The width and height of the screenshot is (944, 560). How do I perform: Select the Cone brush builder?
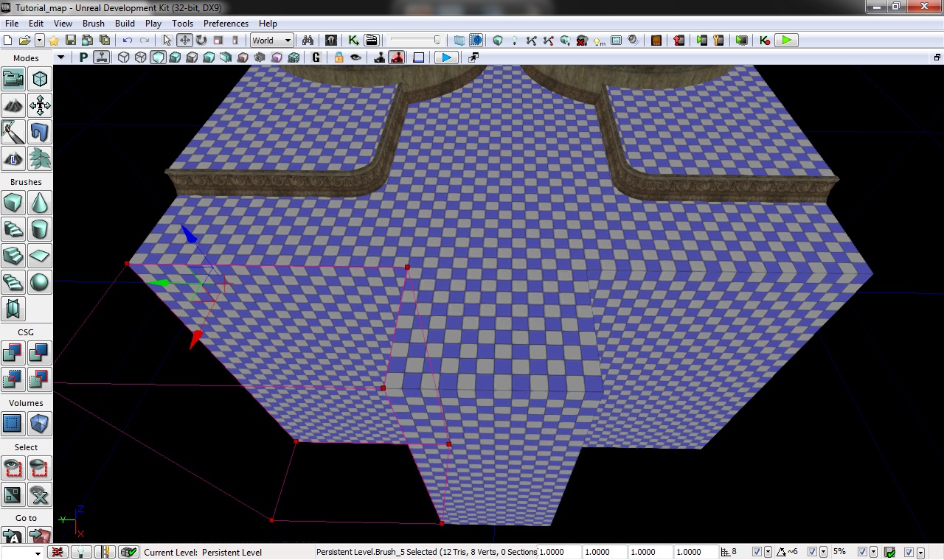click(39, 202)
